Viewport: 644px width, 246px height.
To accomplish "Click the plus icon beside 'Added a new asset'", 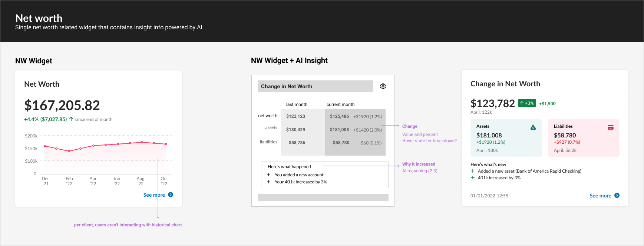I will 473,171.
